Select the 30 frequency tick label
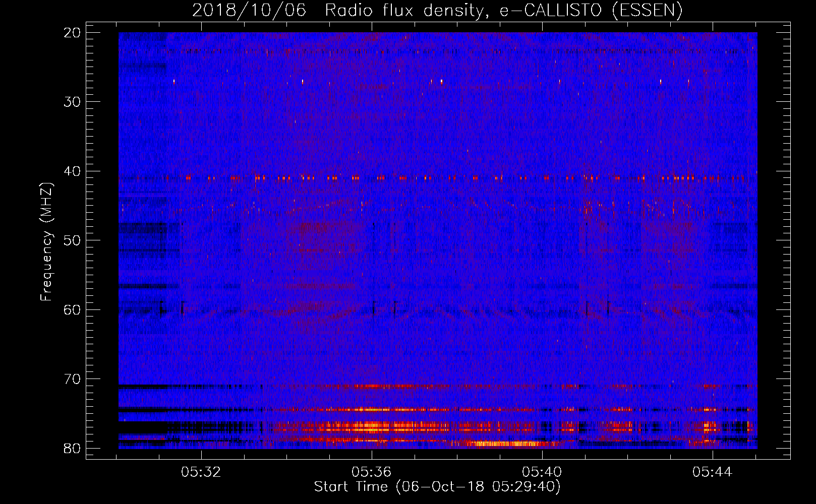This screenshot has width=816, height=504. [72, 102]
